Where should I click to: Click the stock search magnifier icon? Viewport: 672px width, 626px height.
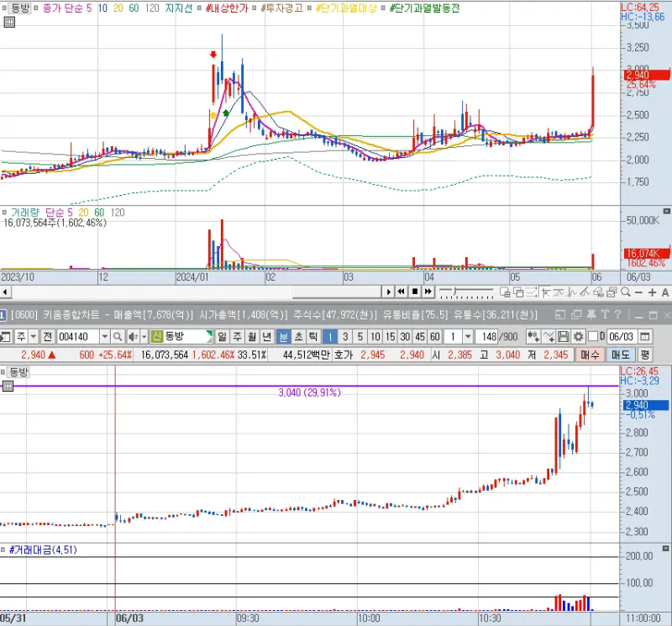pos(118,337)
